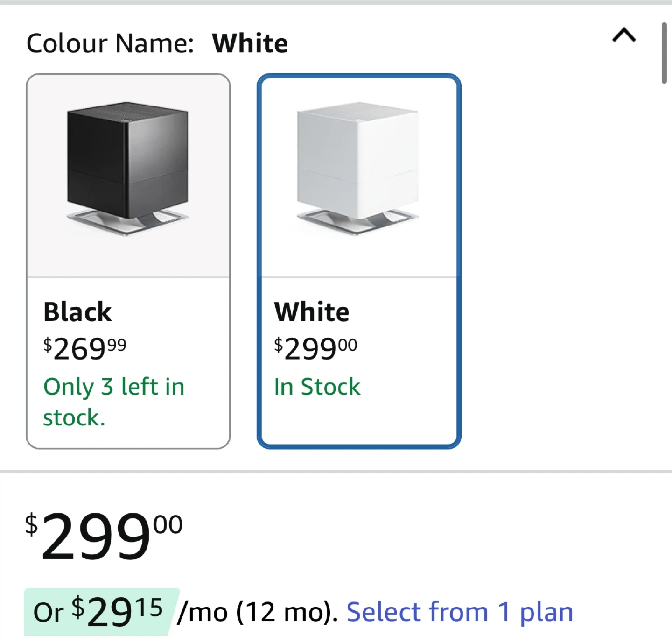This screenshot has width=672, height=643.
Task: Click the silver base of the black humidifier
Action: 128,222
